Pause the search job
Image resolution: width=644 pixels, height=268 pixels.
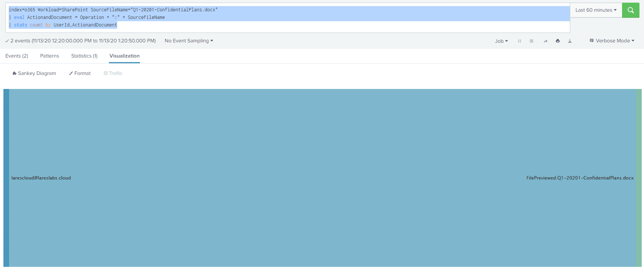point(519,41)
